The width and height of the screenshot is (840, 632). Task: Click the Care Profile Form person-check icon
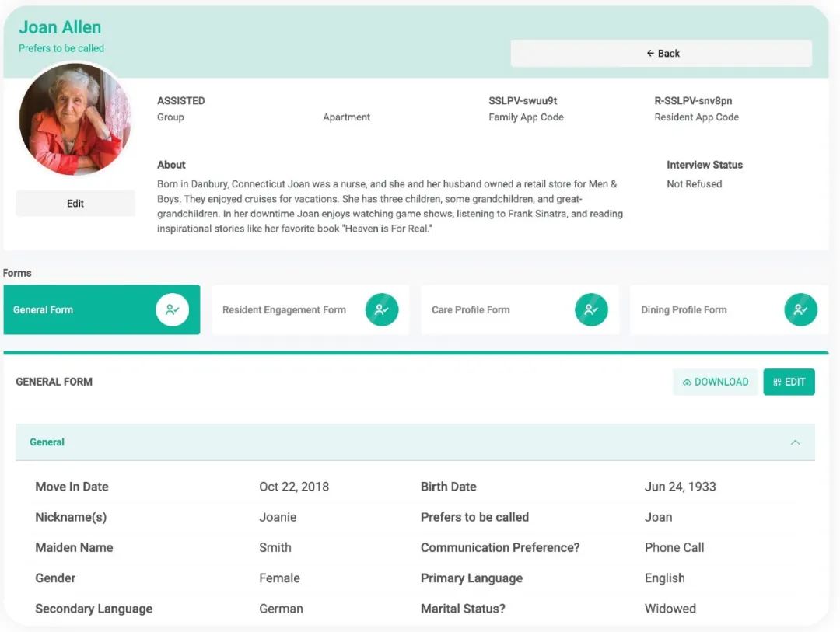coord(591,309)
